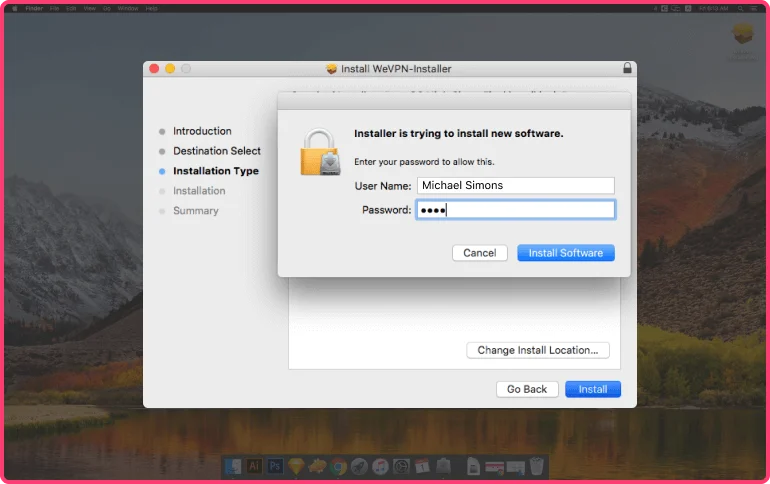Open the Help menu

151,8
